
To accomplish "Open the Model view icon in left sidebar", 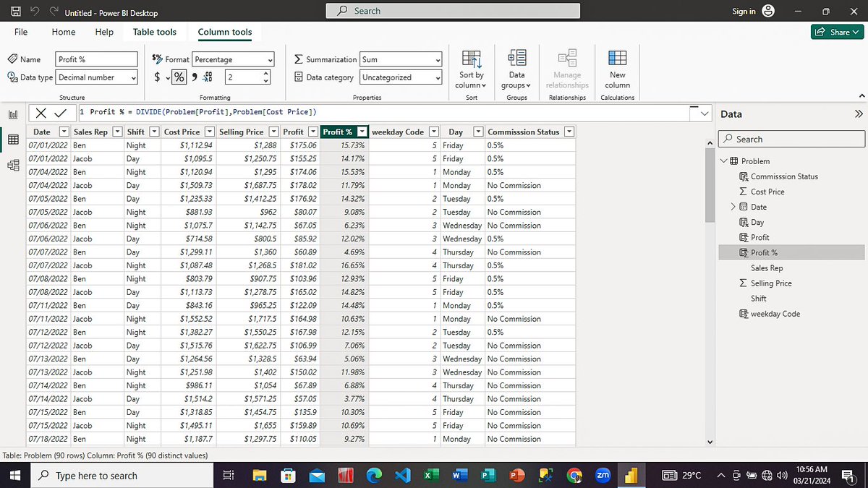I will [x=12, y=165].
